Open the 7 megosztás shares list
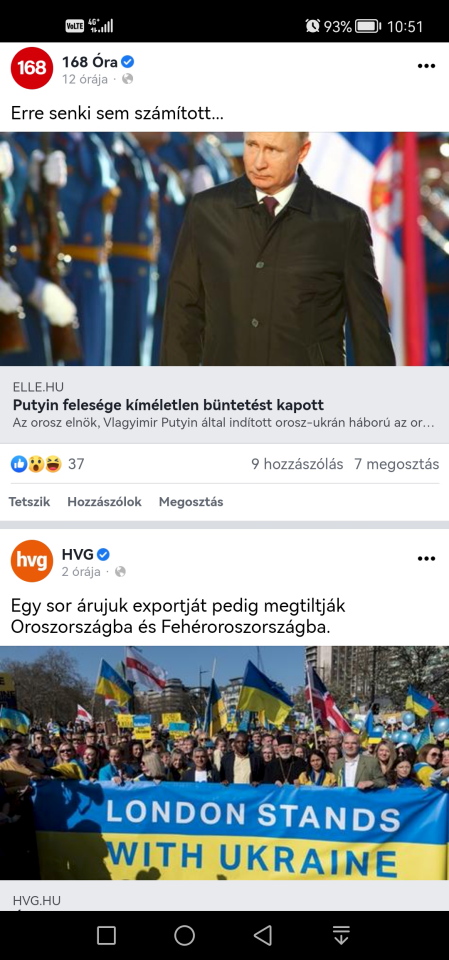 click(396, 464)
